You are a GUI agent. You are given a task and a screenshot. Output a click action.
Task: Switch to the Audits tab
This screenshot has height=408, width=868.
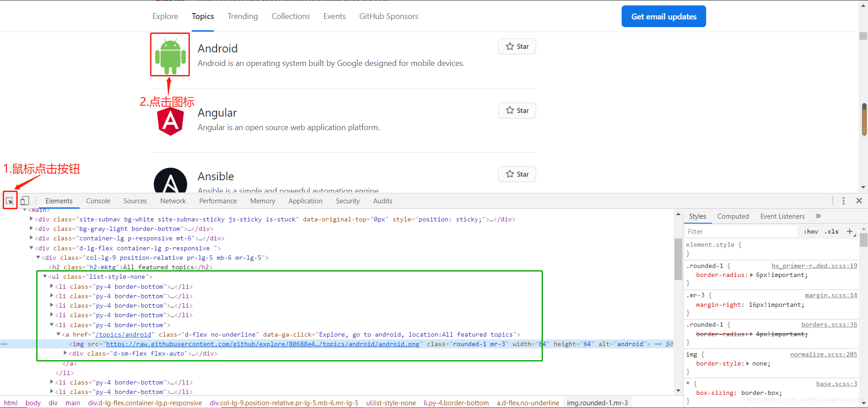pyautogui.click(x=382, y=201)
